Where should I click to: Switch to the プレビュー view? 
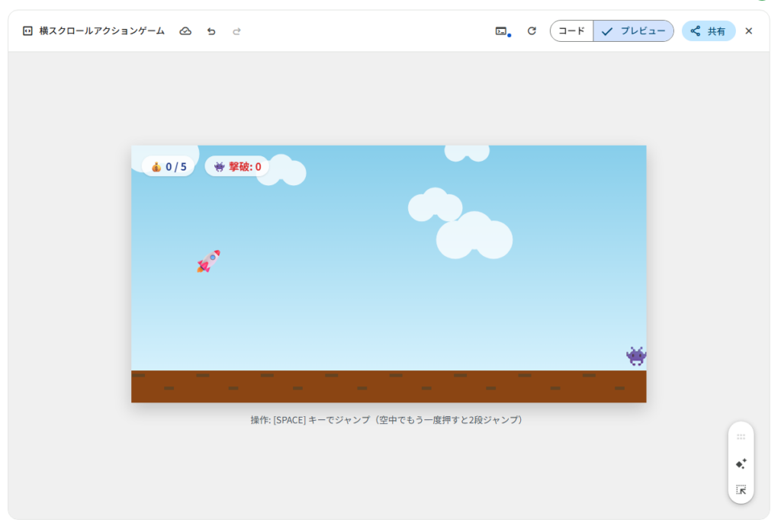pyautogui.click(x=633, y=31)
